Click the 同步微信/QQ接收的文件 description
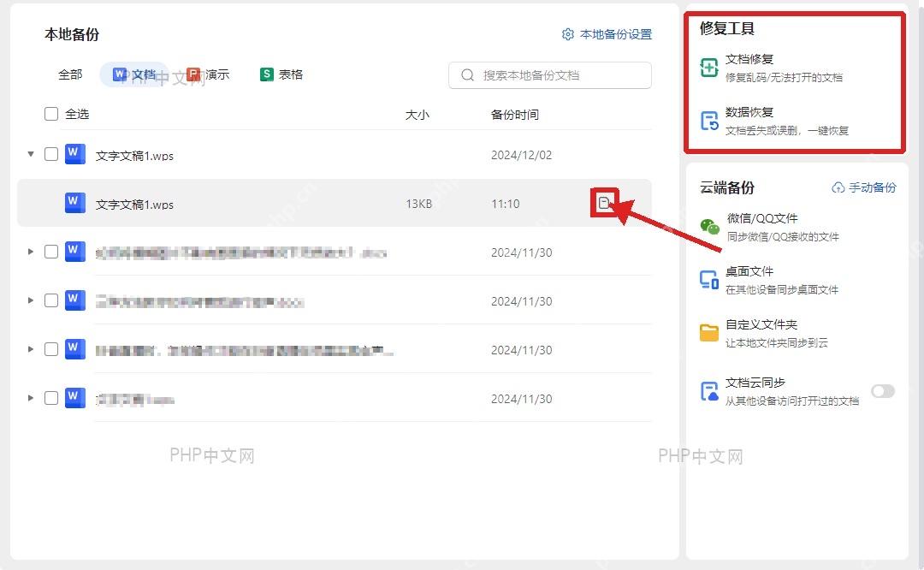 (x=783, y=236)
